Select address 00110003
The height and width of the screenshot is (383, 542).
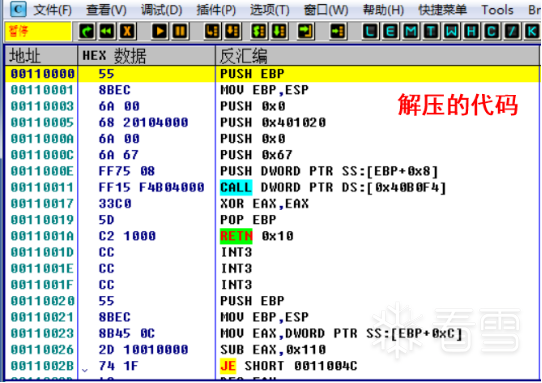point(43,106)
